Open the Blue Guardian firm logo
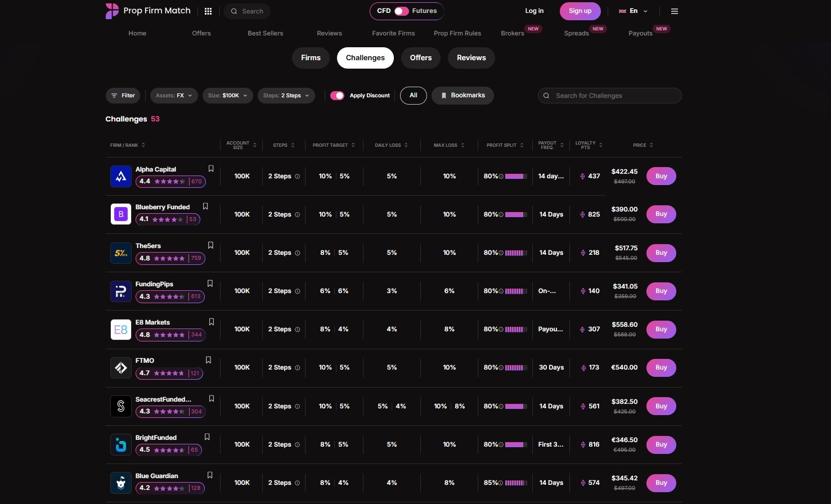 (121, 483)
